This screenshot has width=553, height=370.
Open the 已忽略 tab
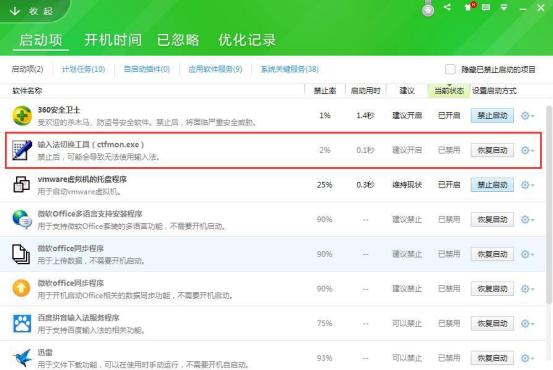point(178,40)
